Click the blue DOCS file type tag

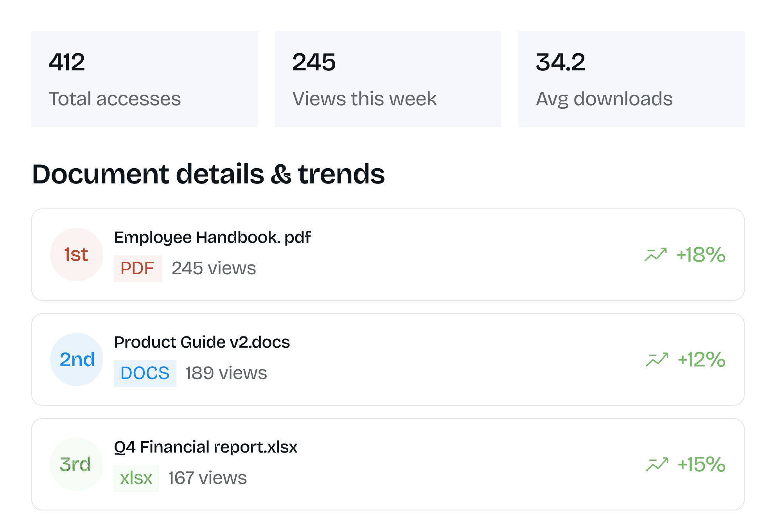click(145, 373)
